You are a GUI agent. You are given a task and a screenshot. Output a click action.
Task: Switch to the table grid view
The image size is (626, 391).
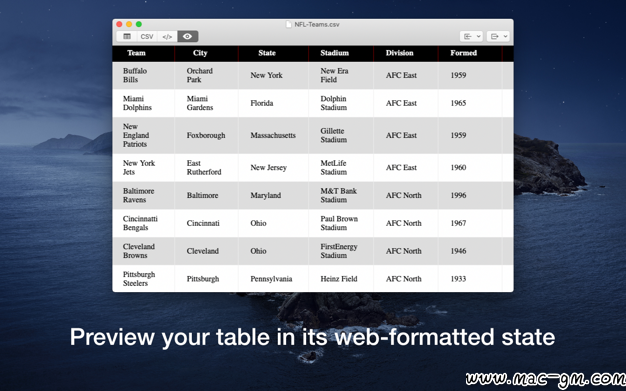[127, 36]
